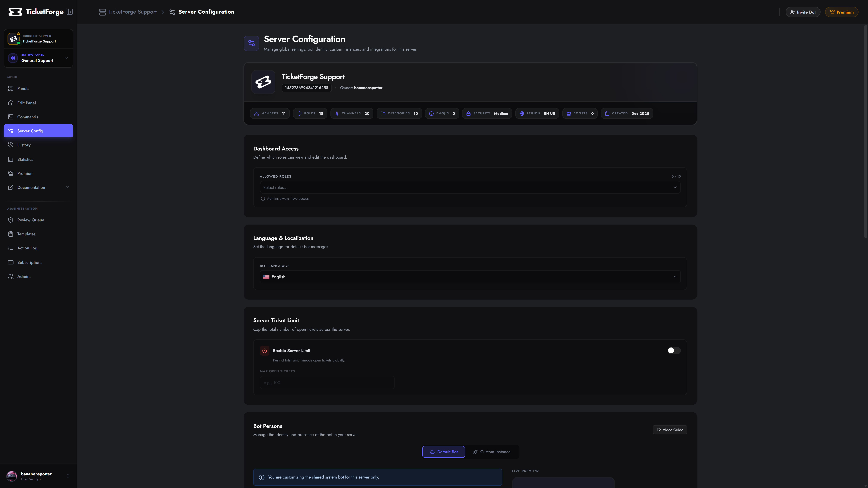The image size is (868, 488).
Task: Click the Enable Server Limit gauge icon
Action: tap(264, 351)
